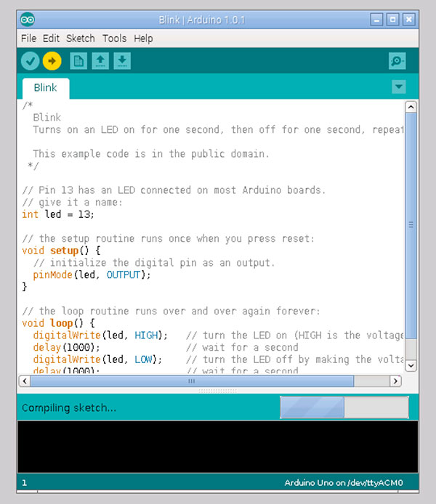Click the vertical scrollbar down arrow

tap(411, 365)
